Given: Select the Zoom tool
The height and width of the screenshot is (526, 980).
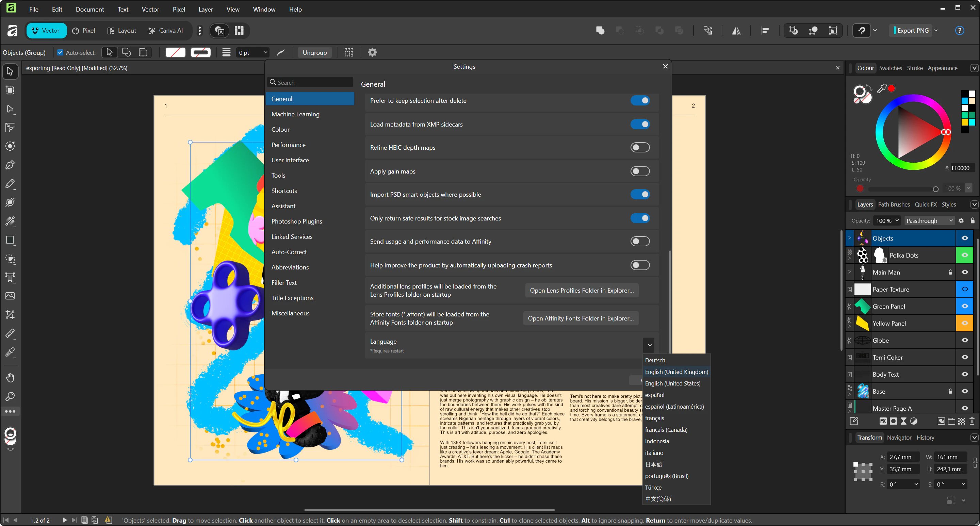Looking at the screenshot, I should point(10,397).
